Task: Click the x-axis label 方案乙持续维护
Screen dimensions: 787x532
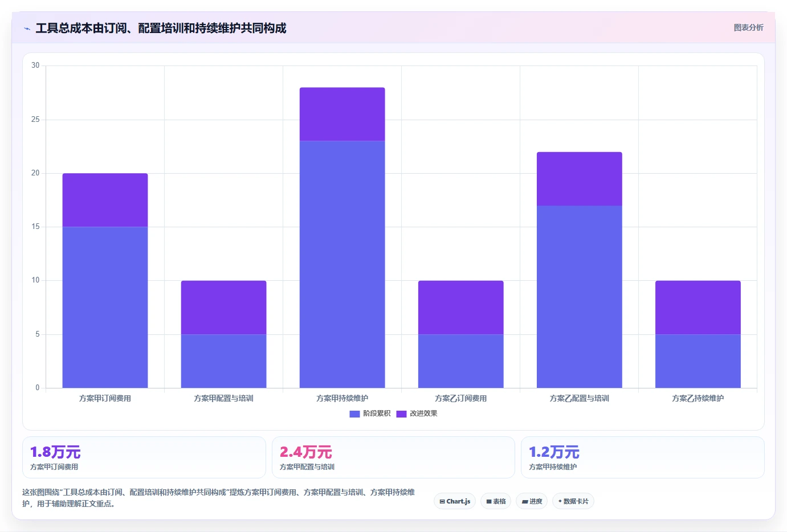Action: click(x=698, y=399)
